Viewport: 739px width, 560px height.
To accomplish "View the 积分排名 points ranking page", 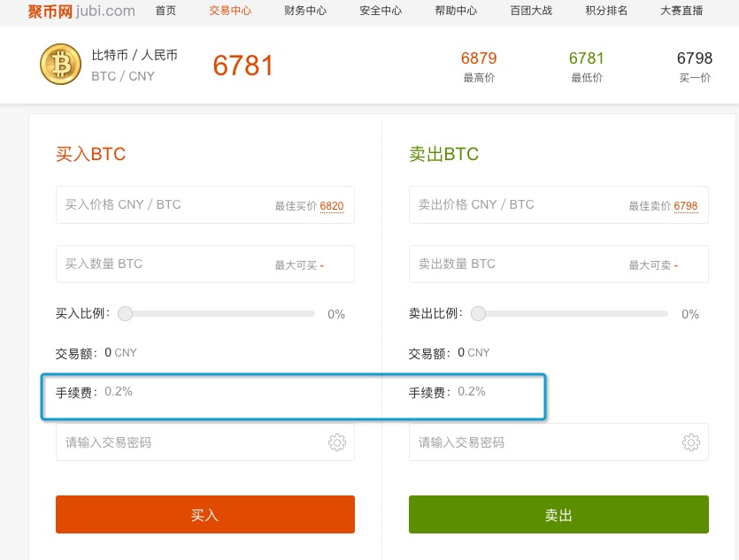I will [x=606, y=11].
